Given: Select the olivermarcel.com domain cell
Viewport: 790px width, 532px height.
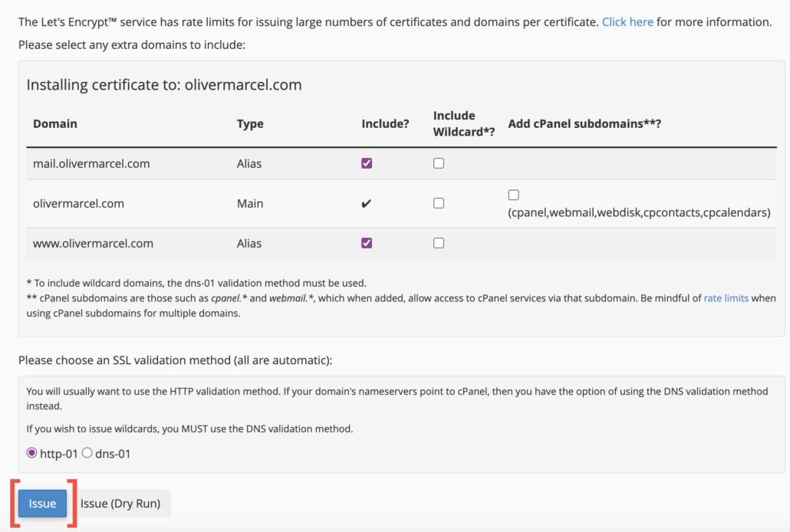Looking at the screenshot, I should [x=78, y=204].
